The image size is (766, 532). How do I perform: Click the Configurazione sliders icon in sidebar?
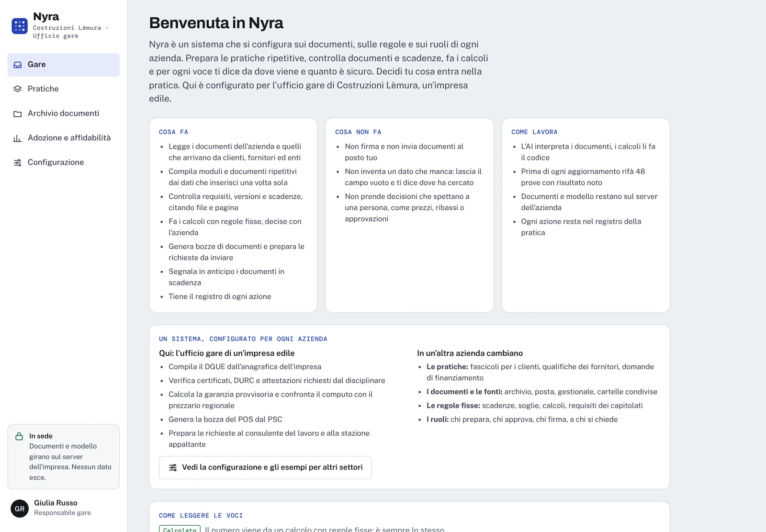18,162
